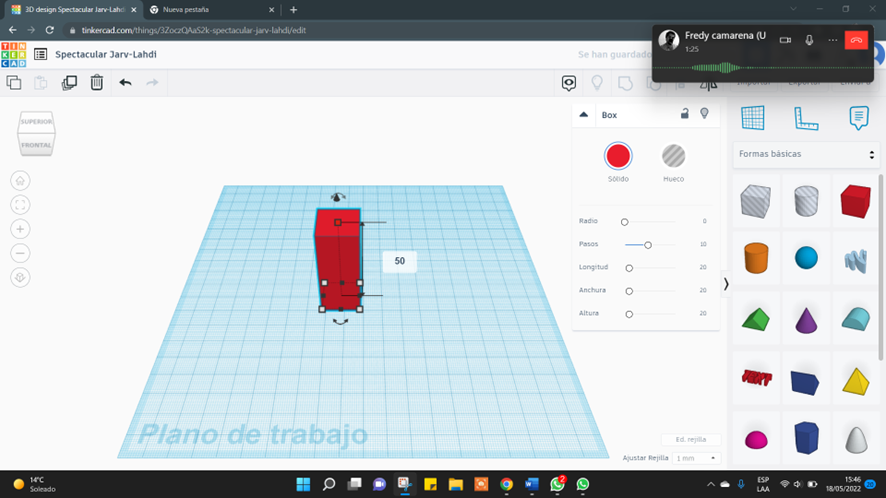
Task: Open the Ajustar Rejilla dropdown
Action: click(x=696, y=458)
